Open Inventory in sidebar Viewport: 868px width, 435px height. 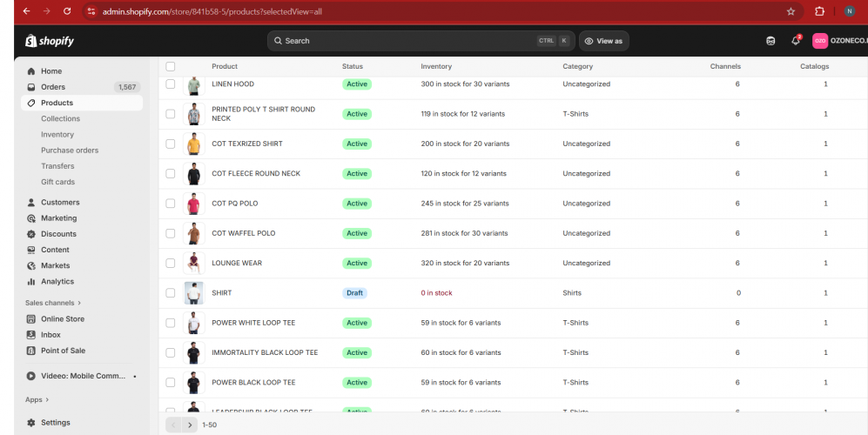click(x=57, y=135)
